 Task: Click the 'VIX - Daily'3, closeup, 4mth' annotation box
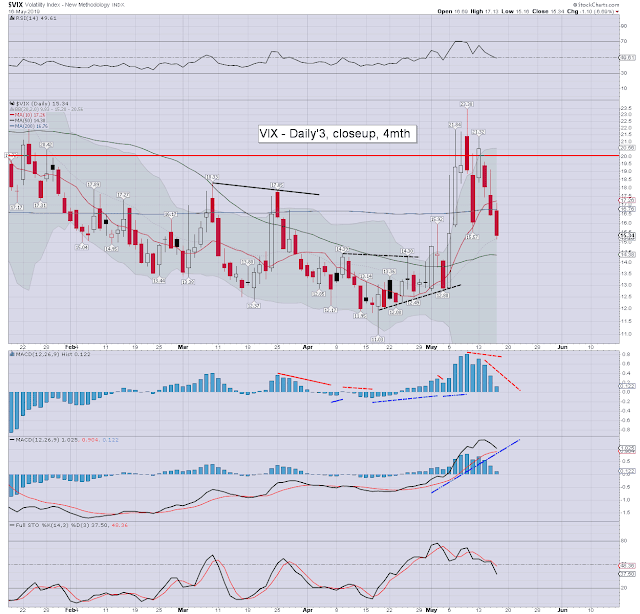coord(338,134)
